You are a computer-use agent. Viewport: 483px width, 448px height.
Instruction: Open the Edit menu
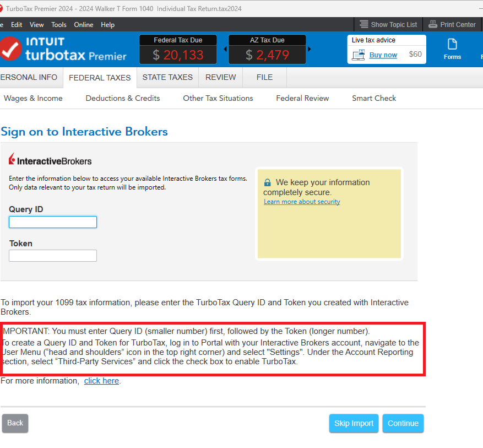click(17, 25)
